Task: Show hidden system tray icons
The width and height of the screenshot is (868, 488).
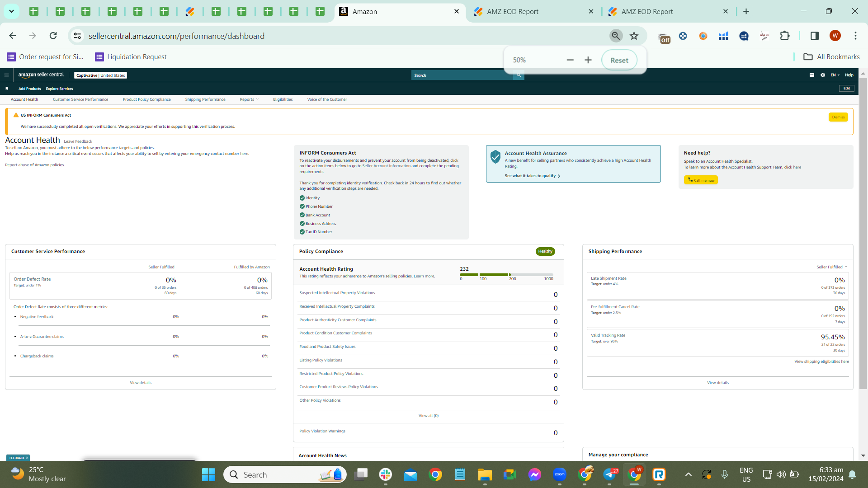Action: [x=688, y=474]
